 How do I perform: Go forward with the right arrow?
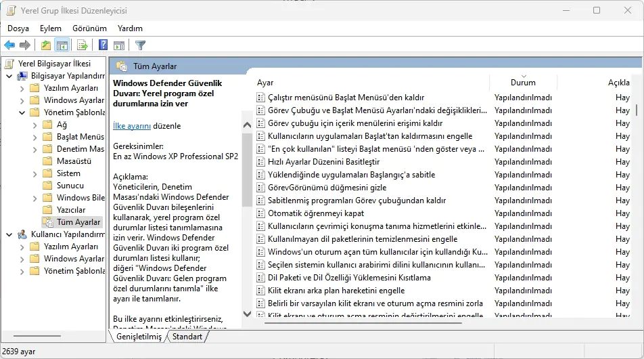point(25,45)
